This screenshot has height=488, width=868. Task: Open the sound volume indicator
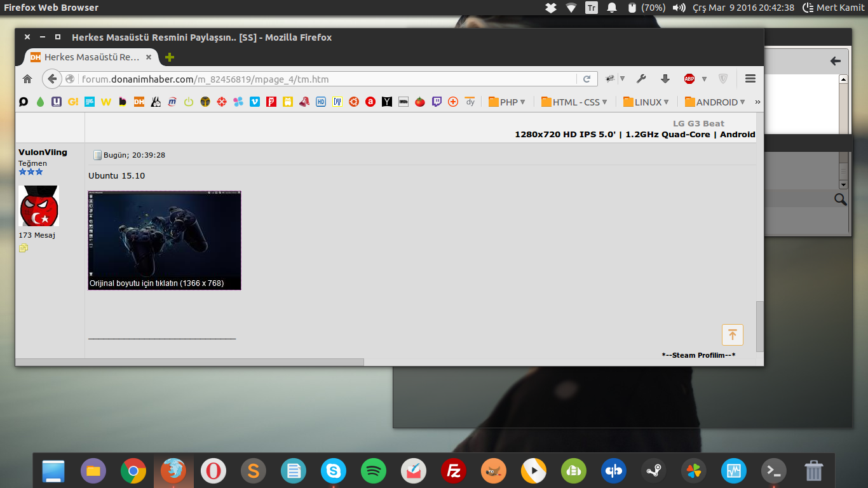(679, 8)
